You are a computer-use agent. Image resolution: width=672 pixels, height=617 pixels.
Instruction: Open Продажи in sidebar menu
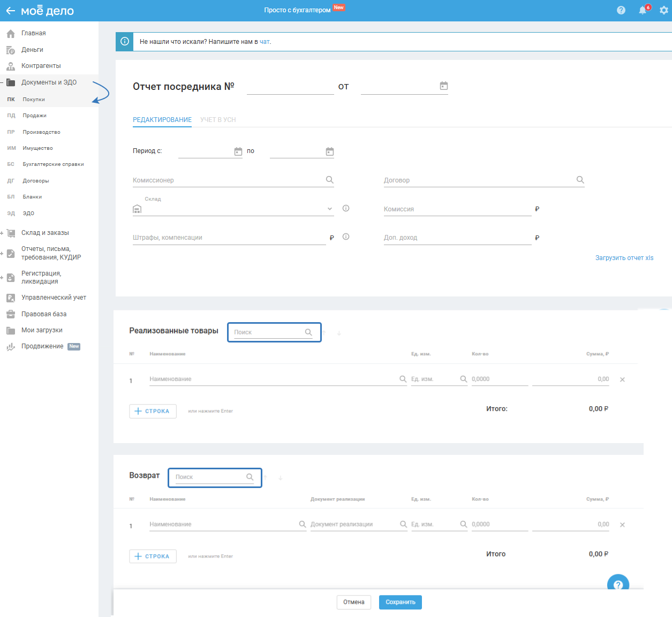click(34, 116)
